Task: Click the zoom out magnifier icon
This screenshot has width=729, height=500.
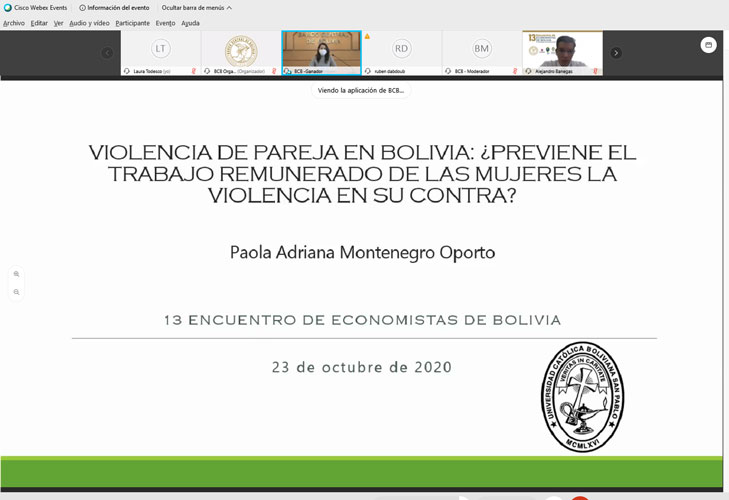Action: point(16,292)
